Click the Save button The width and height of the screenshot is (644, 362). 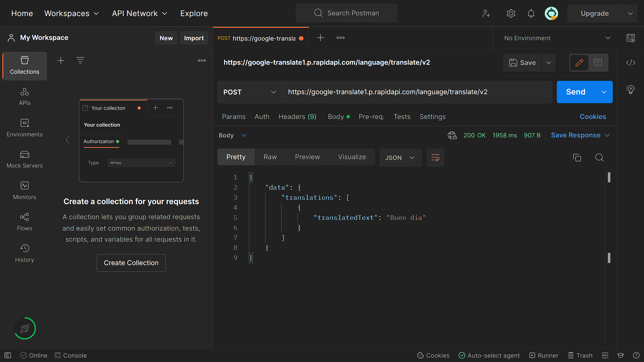[522, 63]
